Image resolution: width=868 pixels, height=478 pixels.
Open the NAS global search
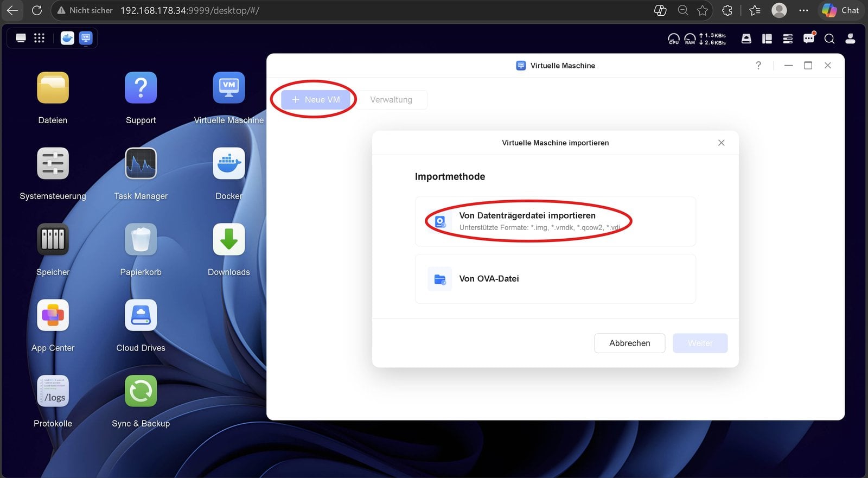coord(829,39)
